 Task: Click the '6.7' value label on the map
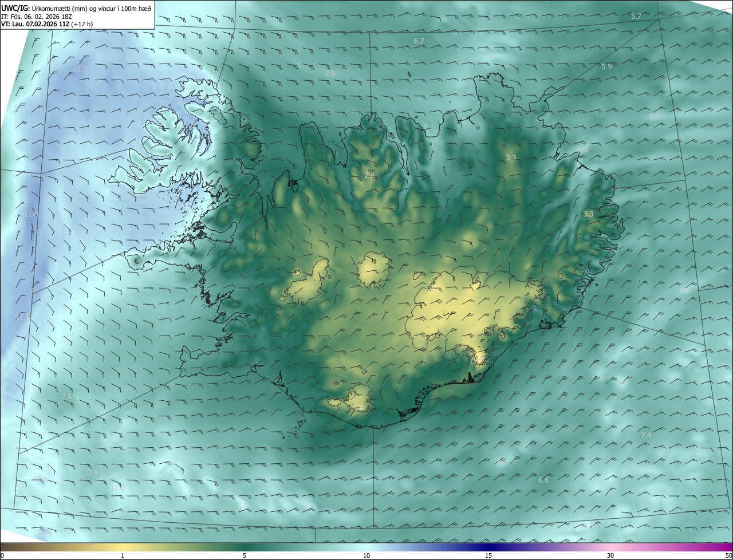pos(419,41)
